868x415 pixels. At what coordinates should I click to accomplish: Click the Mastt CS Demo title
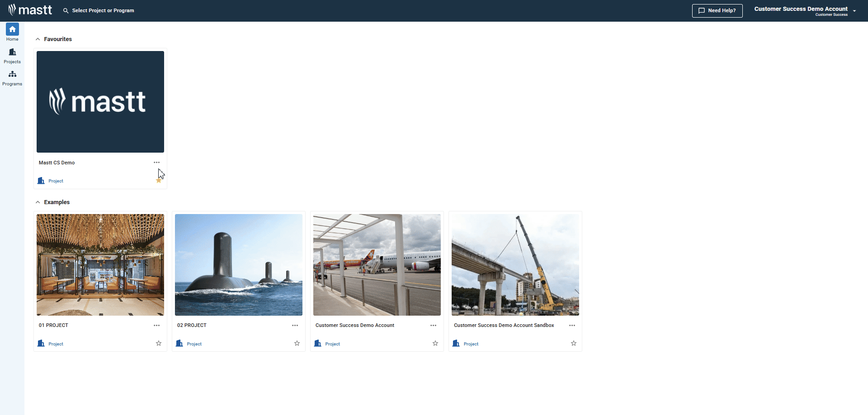[x=57, y=163]
